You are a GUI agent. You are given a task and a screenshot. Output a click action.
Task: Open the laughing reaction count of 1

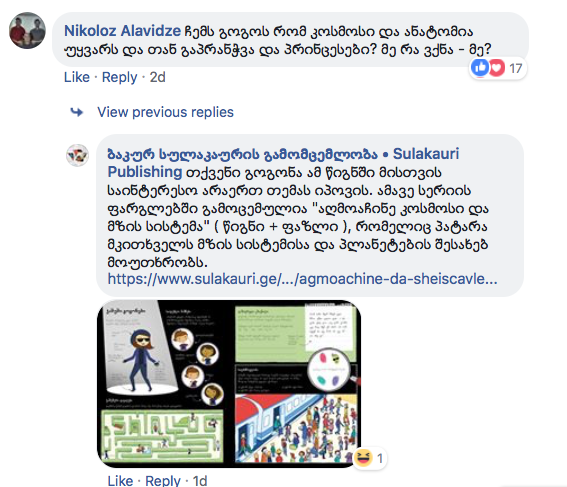point(380,459)
